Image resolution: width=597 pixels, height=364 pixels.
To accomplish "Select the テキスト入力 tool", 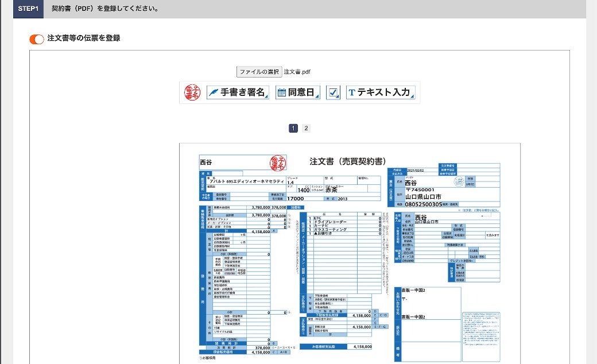I will click(x=381, y=92).
